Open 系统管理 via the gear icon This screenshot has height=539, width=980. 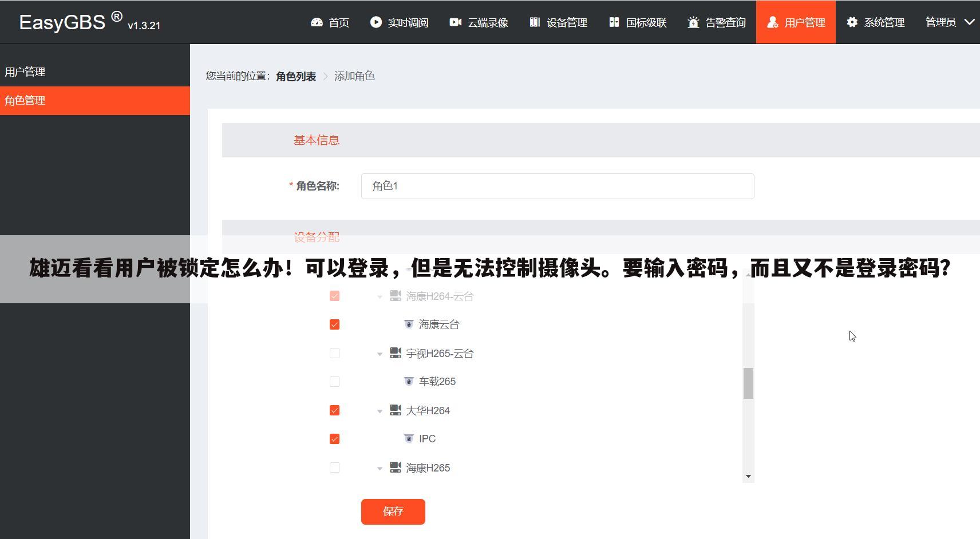[x=852, y=22]
